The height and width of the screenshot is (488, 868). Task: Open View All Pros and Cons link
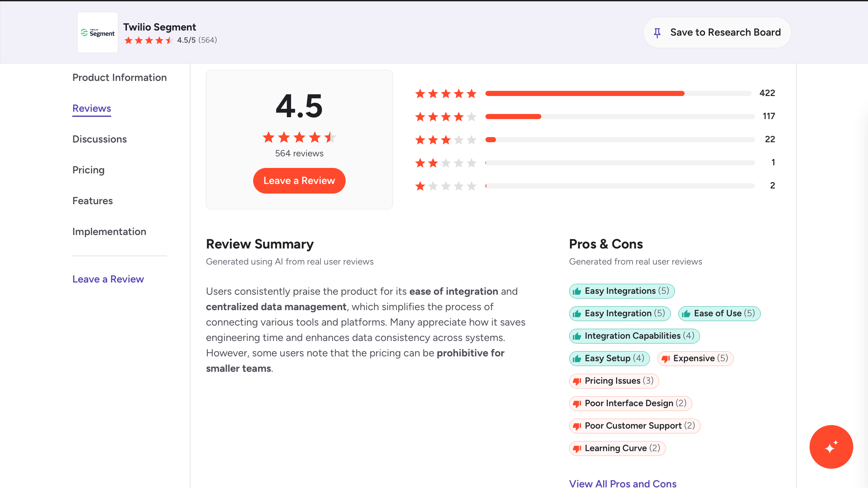(x=622, y=483)
